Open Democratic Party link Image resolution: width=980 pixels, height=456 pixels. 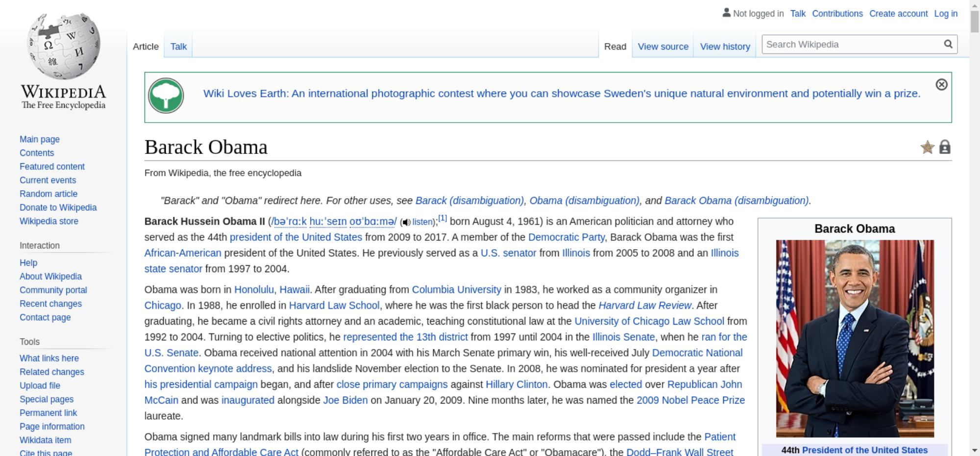coord(566,237)
